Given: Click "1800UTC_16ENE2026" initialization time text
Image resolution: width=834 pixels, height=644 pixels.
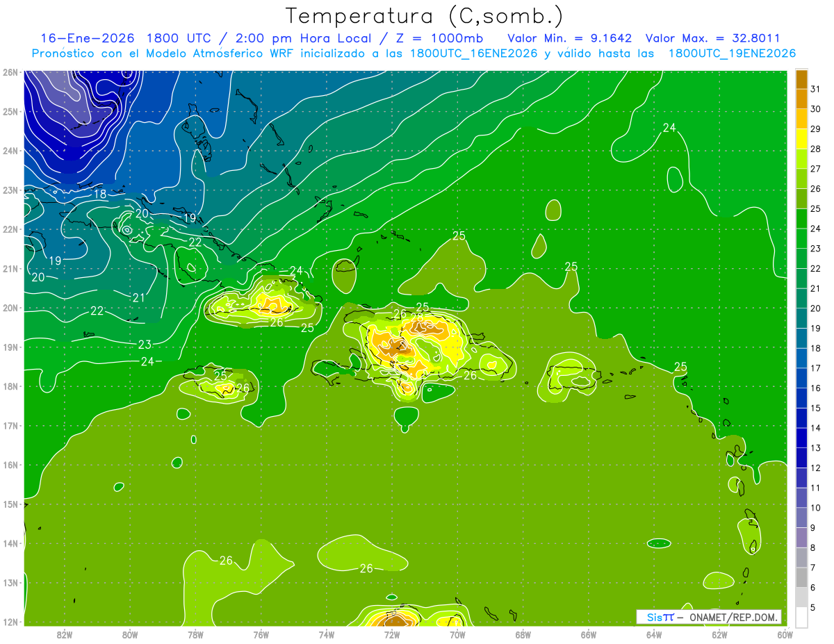Looking at the screenshot, I should (475, 53).
